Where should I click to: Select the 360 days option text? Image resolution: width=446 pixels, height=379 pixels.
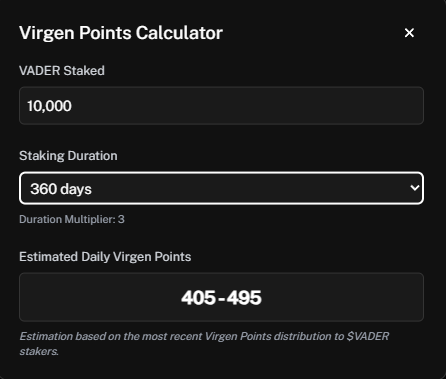pyautogui.click(x=61, y=189)
